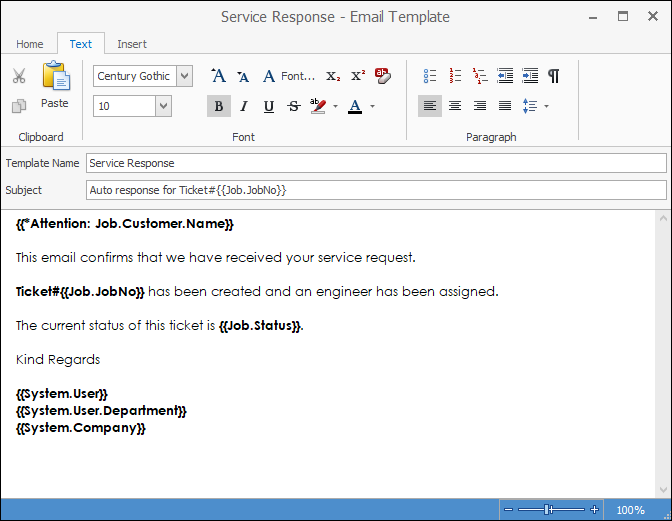Apply font color

(355, 106)
